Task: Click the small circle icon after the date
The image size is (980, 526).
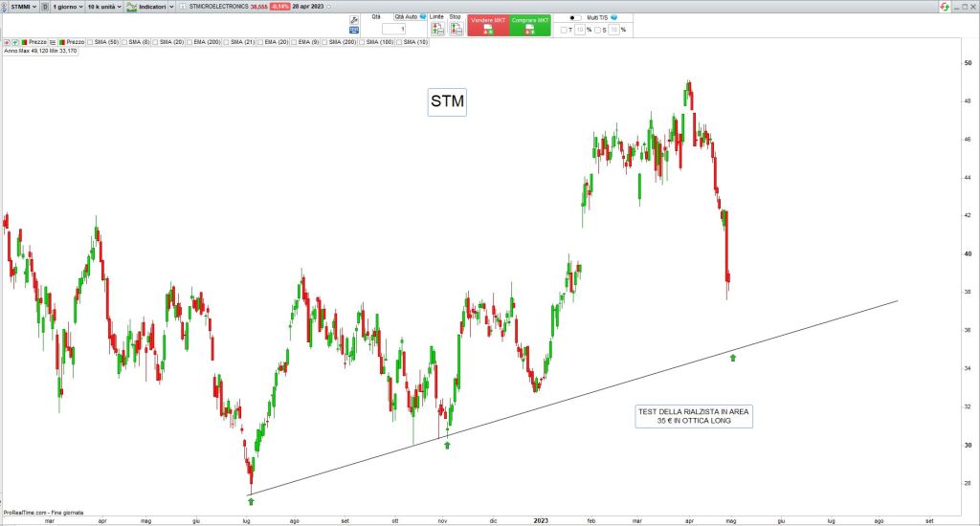Action: point(329,7)
